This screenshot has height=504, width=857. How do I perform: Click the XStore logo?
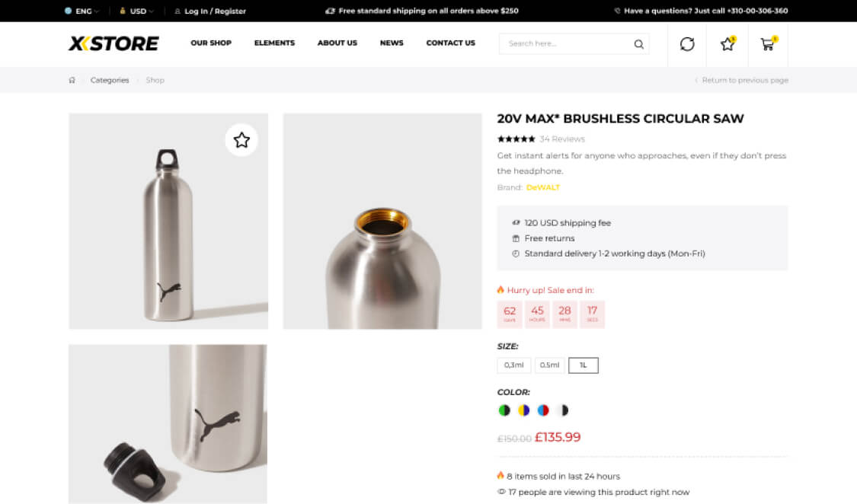[114, 43]
